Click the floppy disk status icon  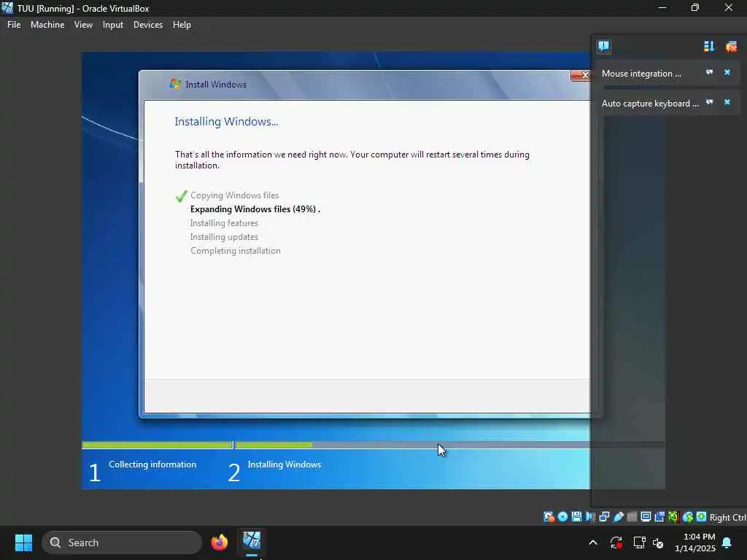tap(576, 517)
